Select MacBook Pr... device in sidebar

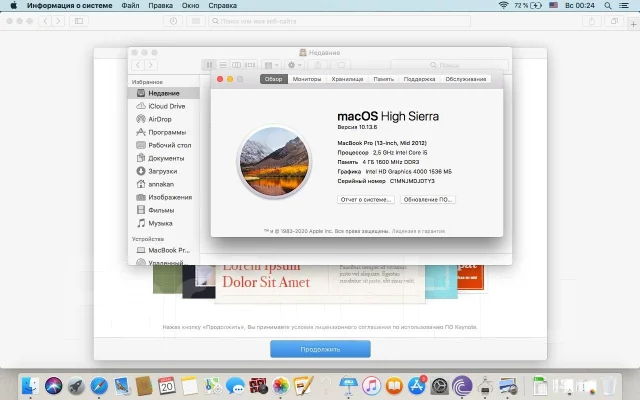point(164,250)
